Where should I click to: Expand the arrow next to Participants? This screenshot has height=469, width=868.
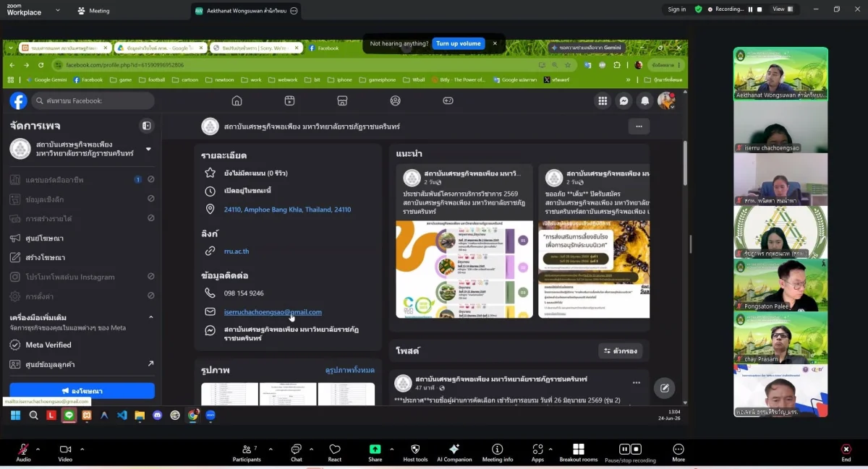269,449
